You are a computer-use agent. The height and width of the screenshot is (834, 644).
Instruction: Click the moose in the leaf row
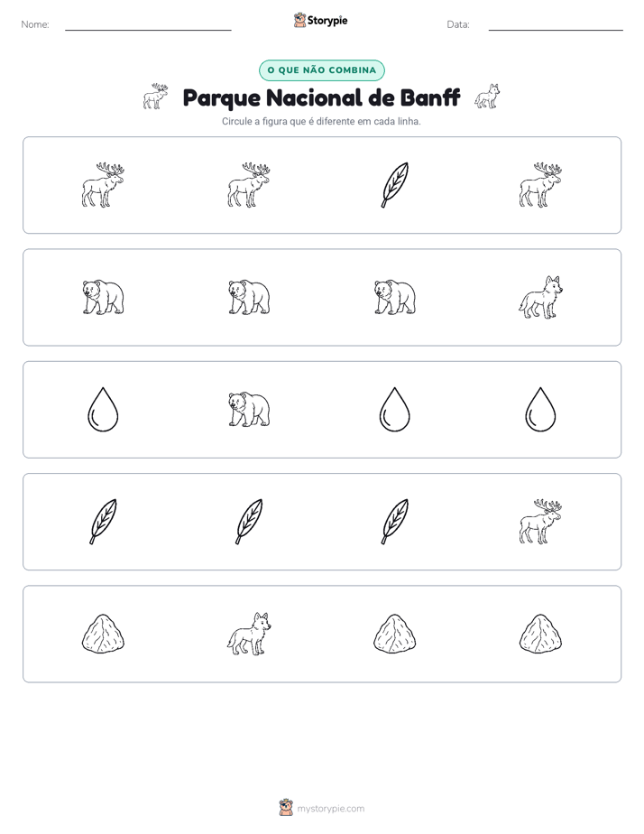(540, 522)
